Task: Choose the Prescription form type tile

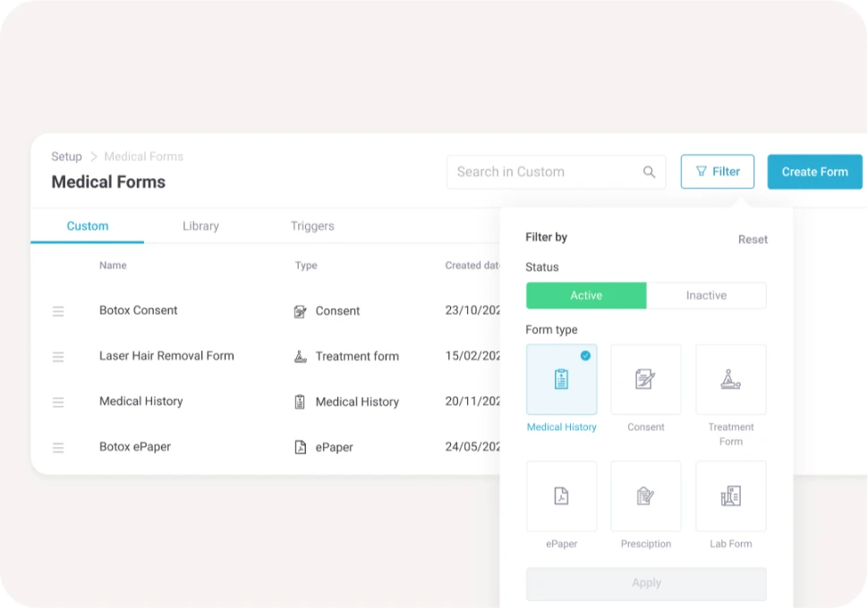Action: 645,496
